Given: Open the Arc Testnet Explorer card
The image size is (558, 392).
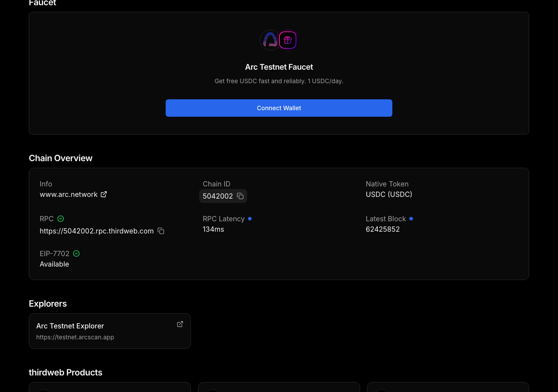Looking at the screenshot, I should coord(110,331).
